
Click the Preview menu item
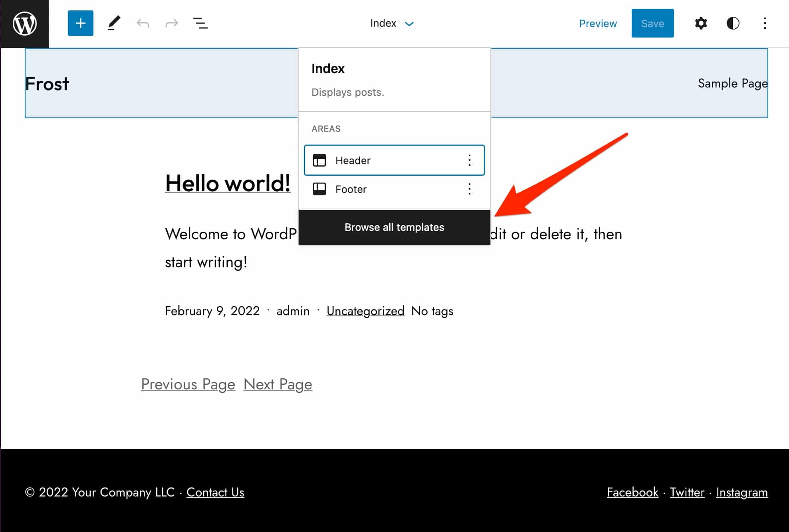pyautogui.click(x=597, y=23)
